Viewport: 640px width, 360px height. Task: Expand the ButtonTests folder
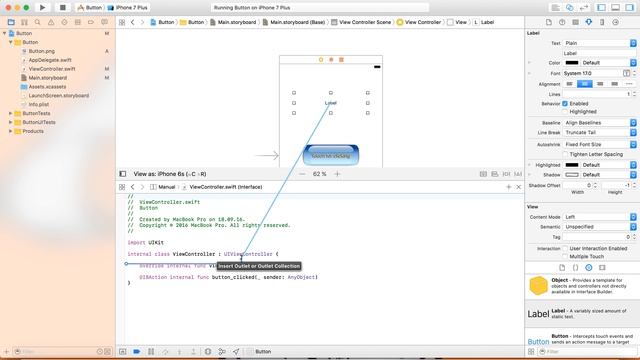(x=11, y=113)
